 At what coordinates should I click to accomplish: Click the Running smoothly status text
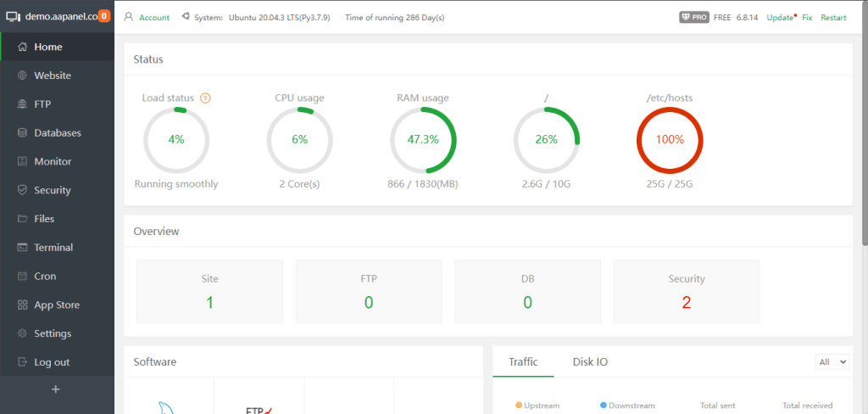176,184
